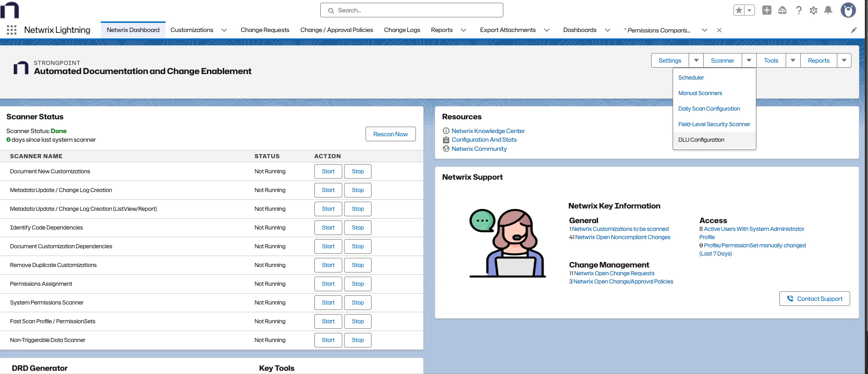The image size is (868, 374).
Task: Open the Change / Approval Policies tab
Action: pos(337,30)
